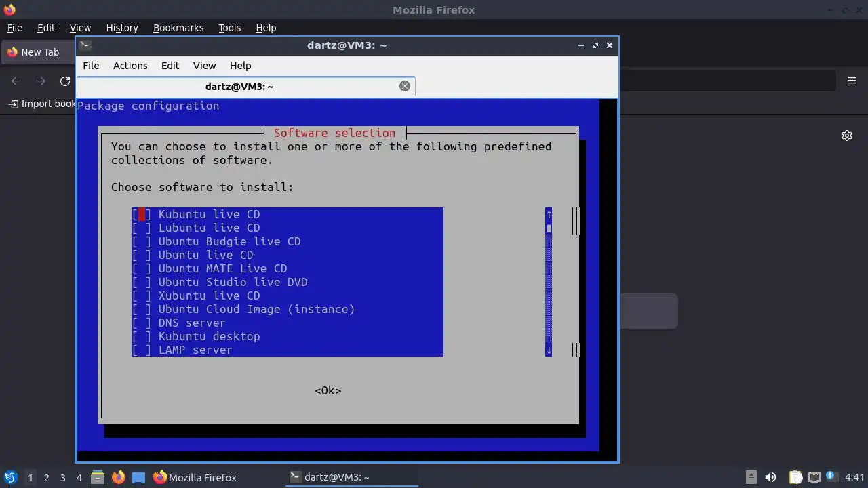Activate dartz@VM3 terminal taskbar entry
The height and width of the screenshot is (488, 868).
352,477
